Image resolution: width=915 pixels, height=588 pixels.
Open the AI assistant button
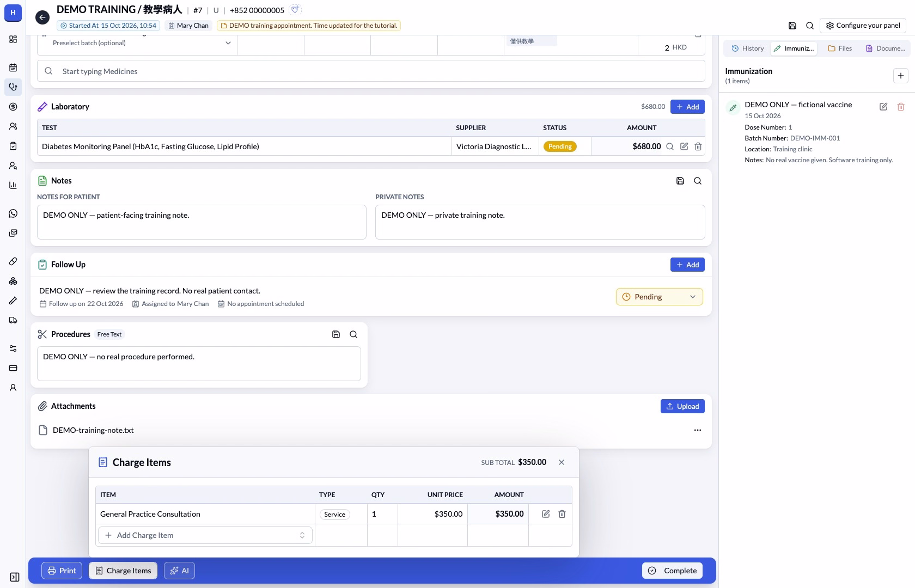(x=179, y=571)
